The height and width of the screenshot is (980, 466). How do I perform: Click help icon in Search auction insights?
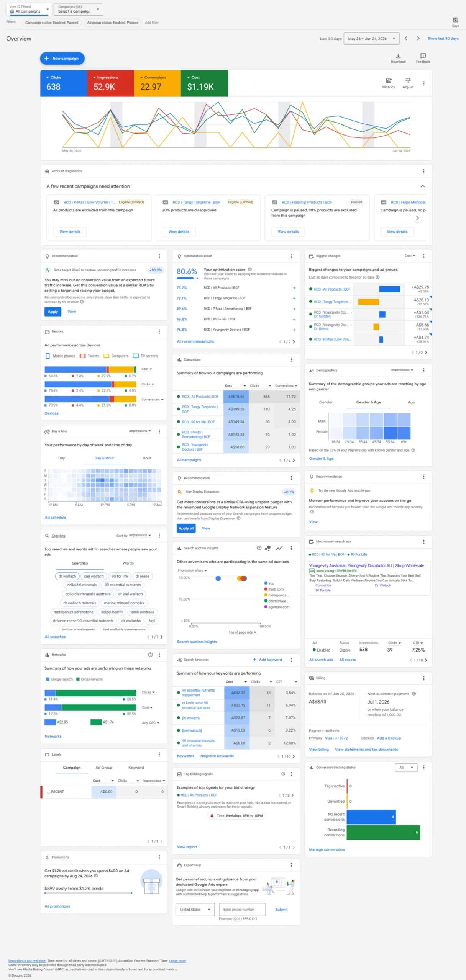(259, 548)
